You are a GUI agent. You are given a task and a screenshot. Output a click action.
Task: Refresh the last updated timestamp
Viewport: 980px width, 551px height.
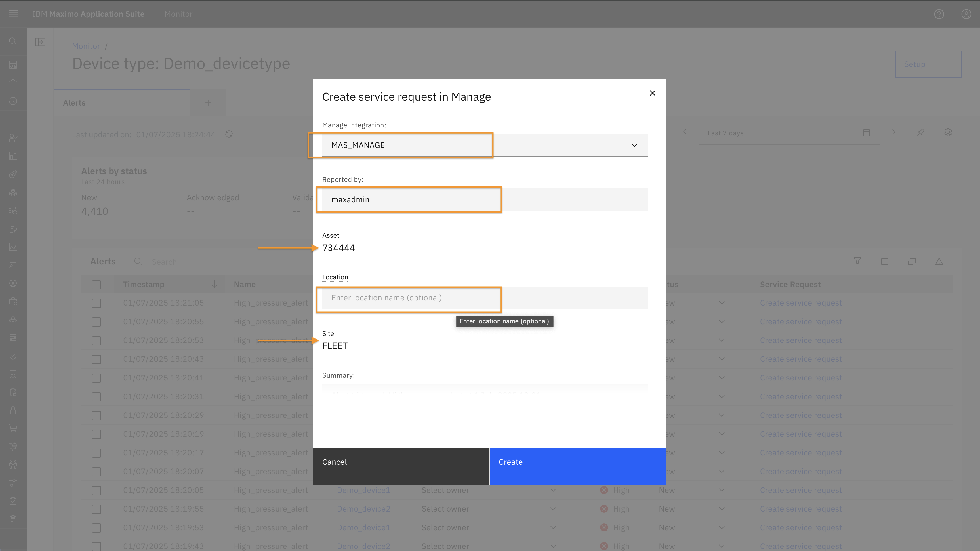pyautogui.click(x=229, y=134)
